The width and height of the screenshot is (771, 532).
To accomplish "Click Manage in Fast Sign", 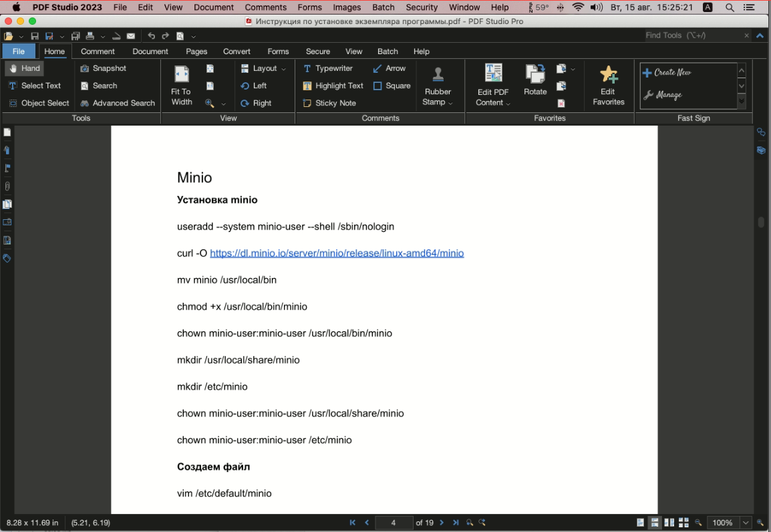I will coord(662,95).
